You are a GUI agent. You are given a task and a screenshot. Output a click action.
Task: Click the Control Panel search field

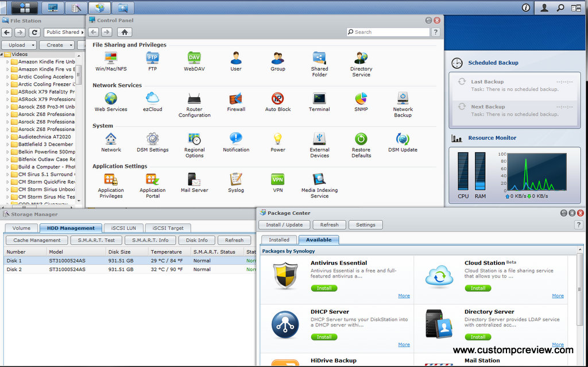(x=388, y=32)
